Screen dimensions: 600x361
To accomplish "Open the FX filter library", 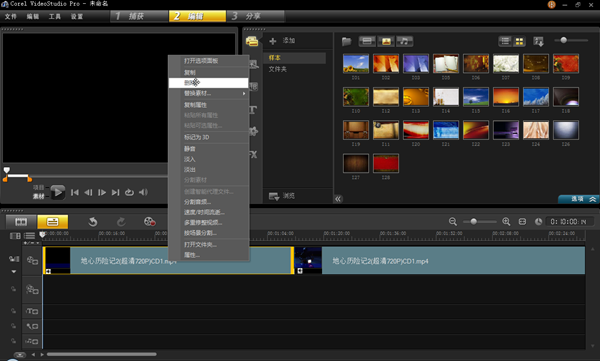I will click(x=253, y=155).
